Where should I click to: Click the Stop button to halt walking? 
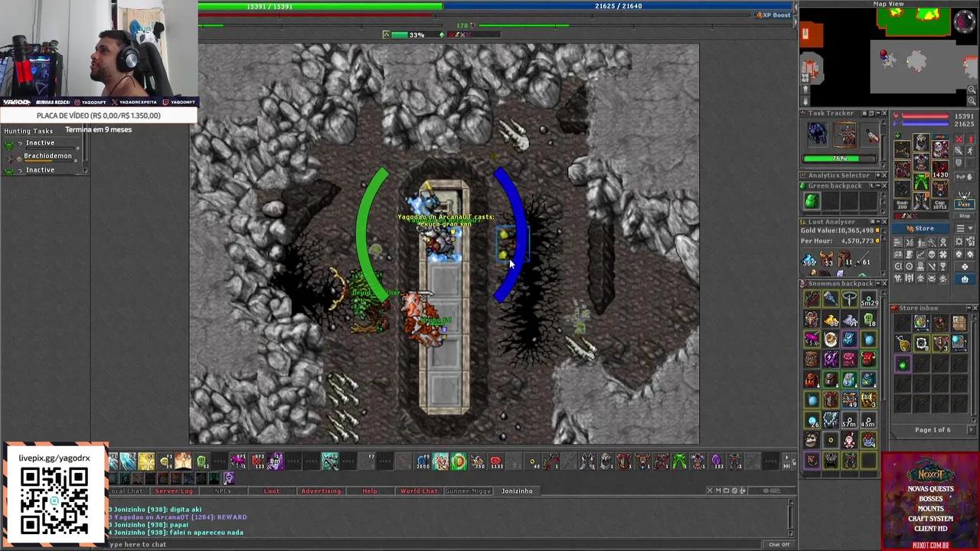[965, 215]
